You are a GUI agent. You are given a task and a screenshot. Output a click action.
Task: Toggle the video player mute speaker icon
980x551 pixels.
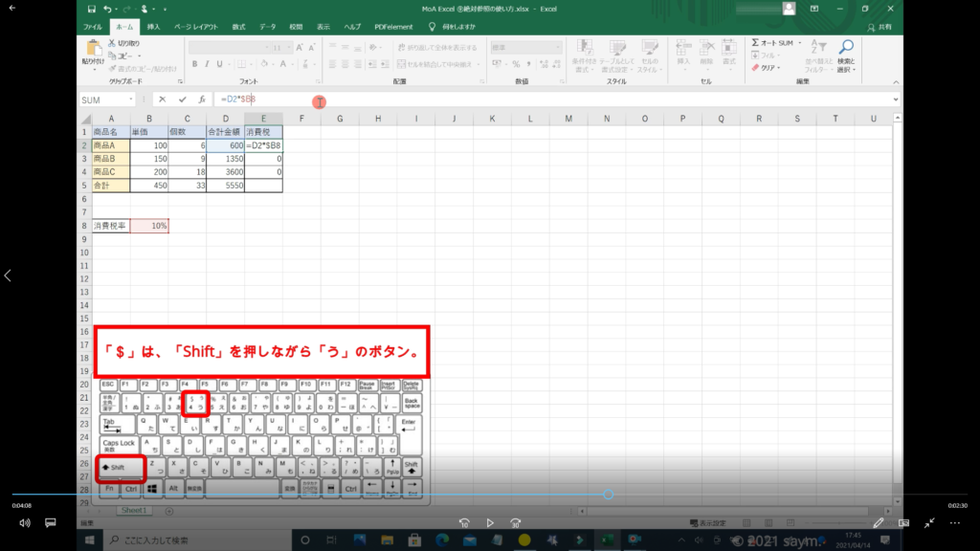click(25, 523)
